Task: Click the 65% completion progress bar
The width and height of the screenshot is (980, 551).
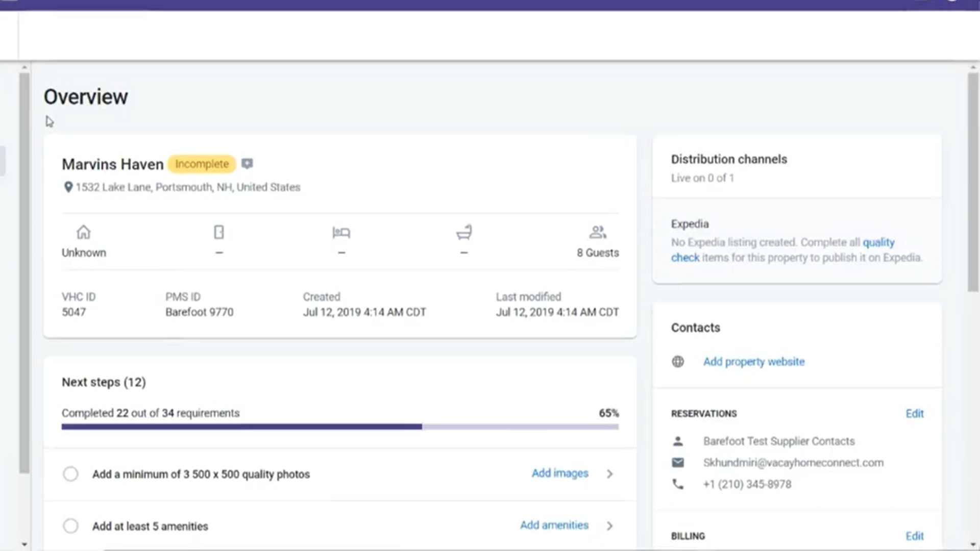Action: pos(340,426)
